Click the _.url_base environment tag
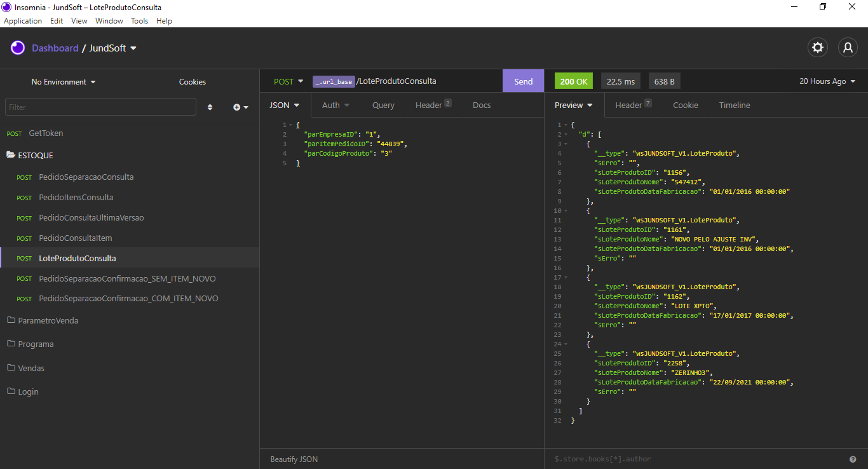The height and width of the screenshot is (469, 868). click(x=333, y=81)
